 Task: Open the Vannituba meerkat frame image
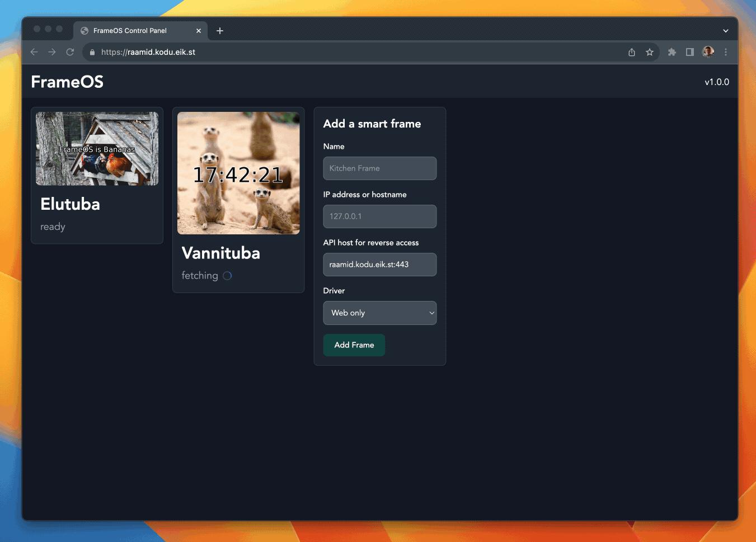click(x=238, y=173)
